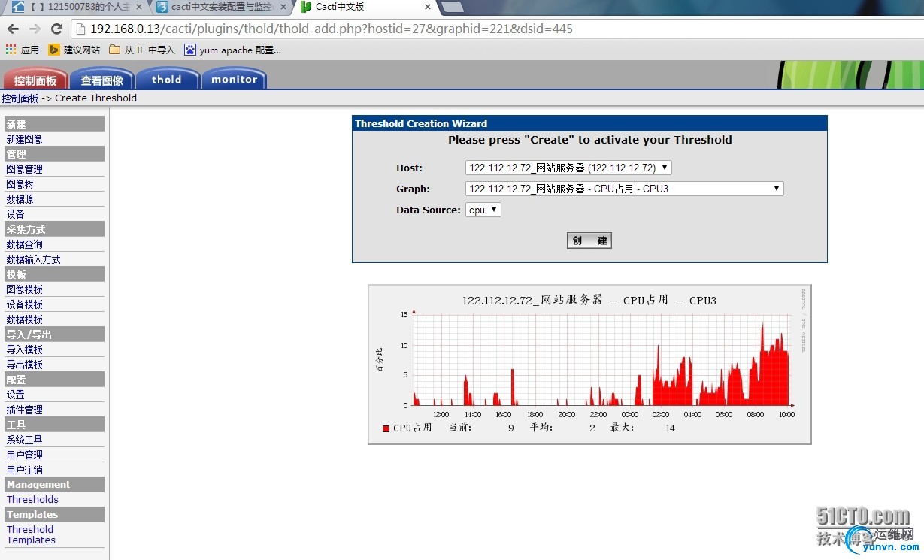Open Threshold Templates in the sidebar
924x560 pixels.
pyautogui.click(x=31, y=534)
